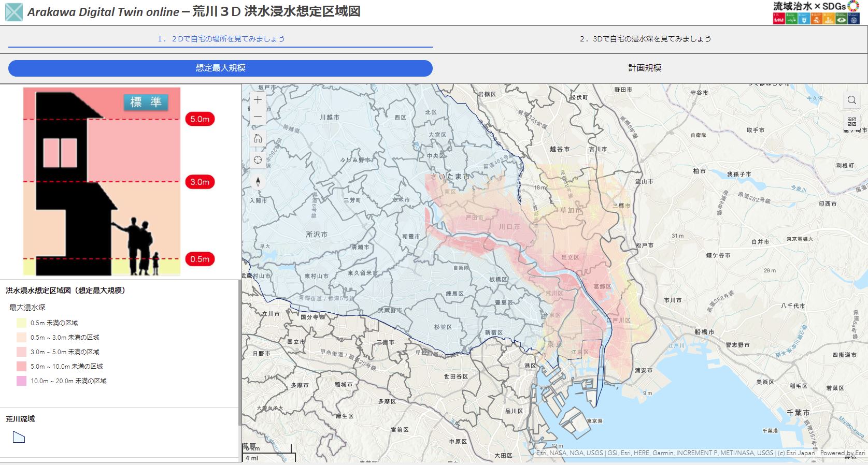This screenshot has width=868, height=465.
Task: Select the 想定最大規模 scenario button
Action: [x=220, y=68]
